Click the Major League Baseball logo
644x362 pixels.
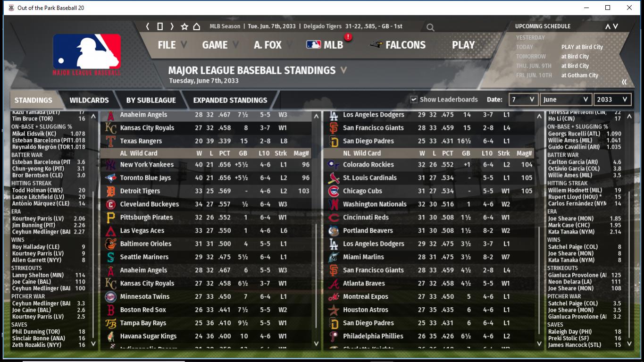(87, 54)
